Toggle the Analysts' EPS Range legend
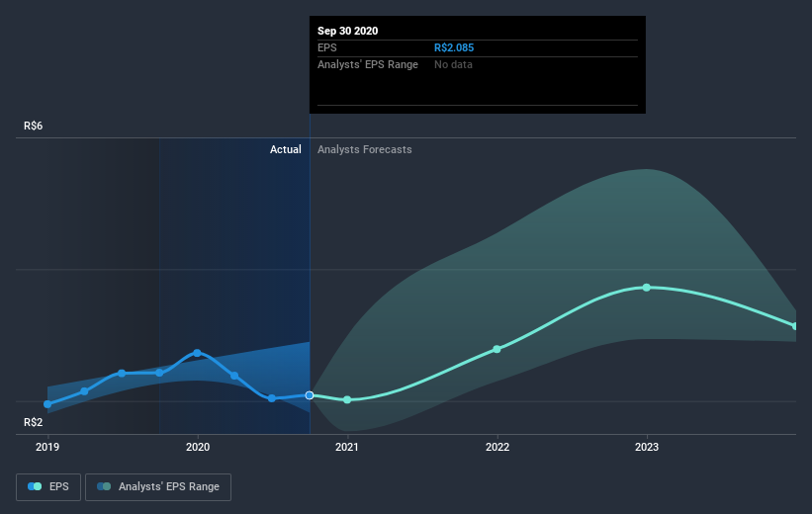The width and height of the screenshot is (812, 514). (158, 486)
